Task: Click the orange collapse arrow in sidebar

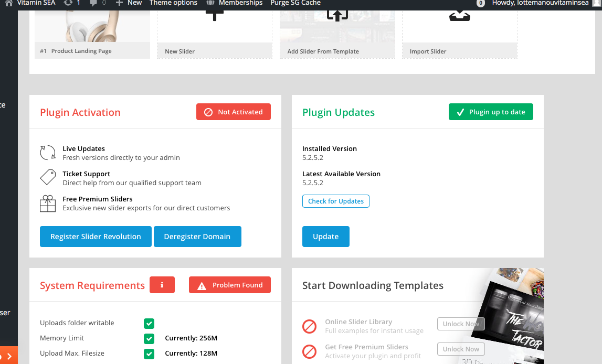Action: tap(9, 356)
